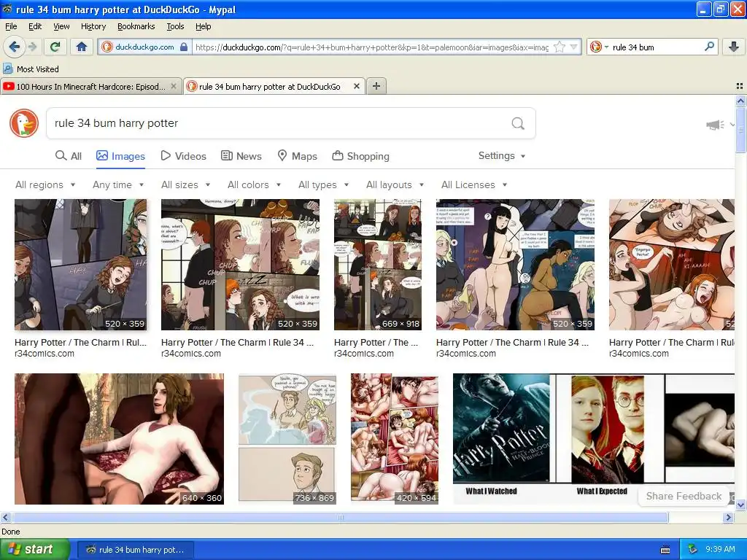Click the Windows start button
This screenshot has height=560, width=747.
point(34,550)
